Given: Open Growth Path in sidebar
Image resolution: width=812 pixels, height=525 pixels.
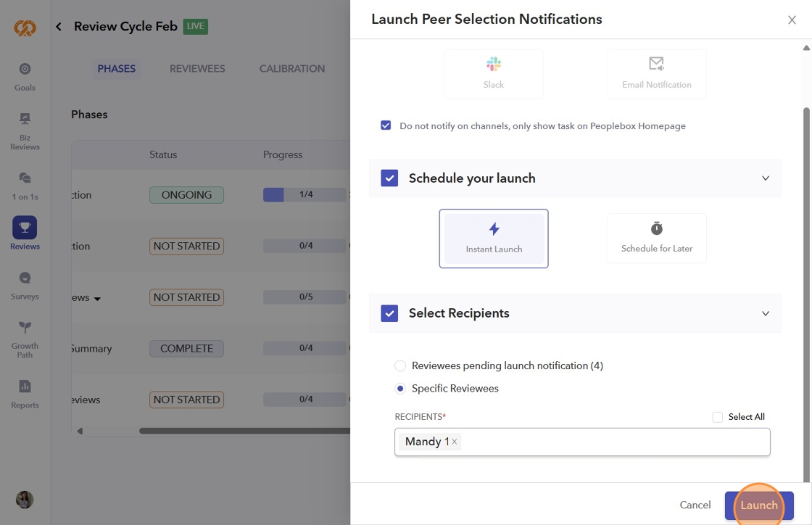Looking at the screenshot, I should [x=25, y=339].
